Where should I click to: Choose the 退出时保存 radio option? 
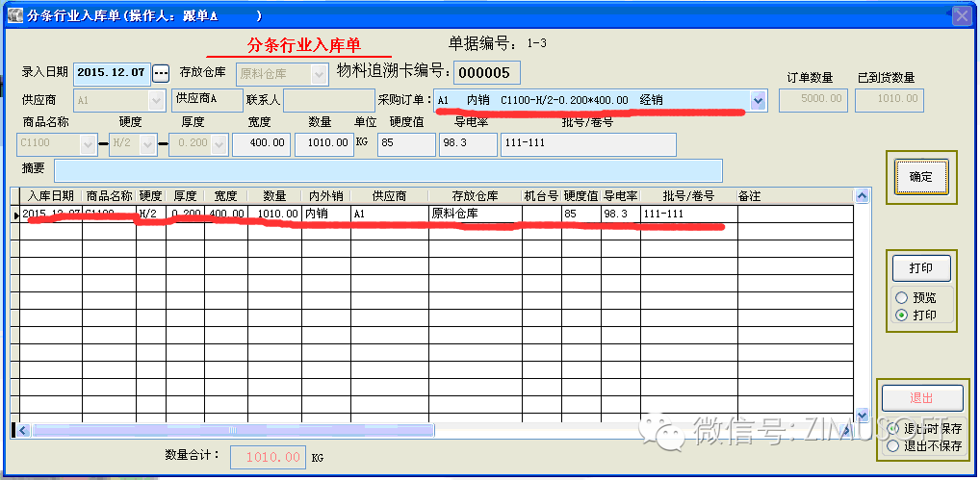point(892,428)
